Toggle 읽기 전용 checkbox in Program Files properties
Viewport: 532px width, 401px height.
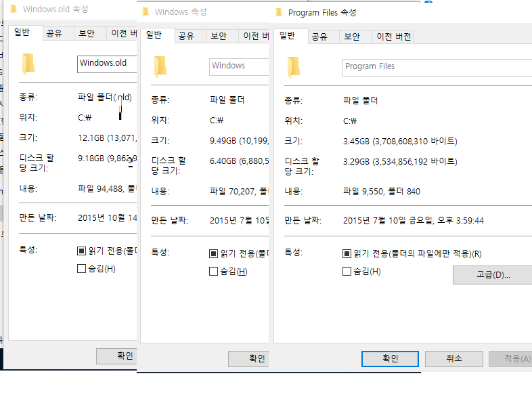point(347,253)
